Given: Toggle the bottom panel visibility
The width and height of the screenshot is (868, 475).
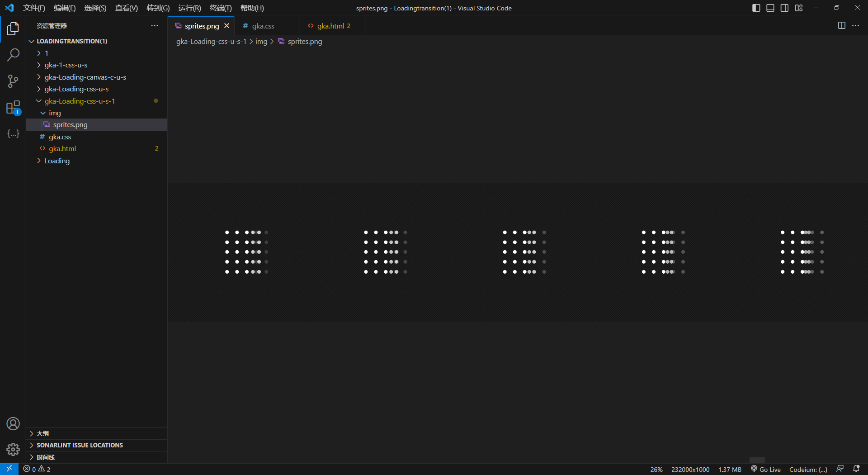Looking at the screenshot, I should click(x=770, y=8).
